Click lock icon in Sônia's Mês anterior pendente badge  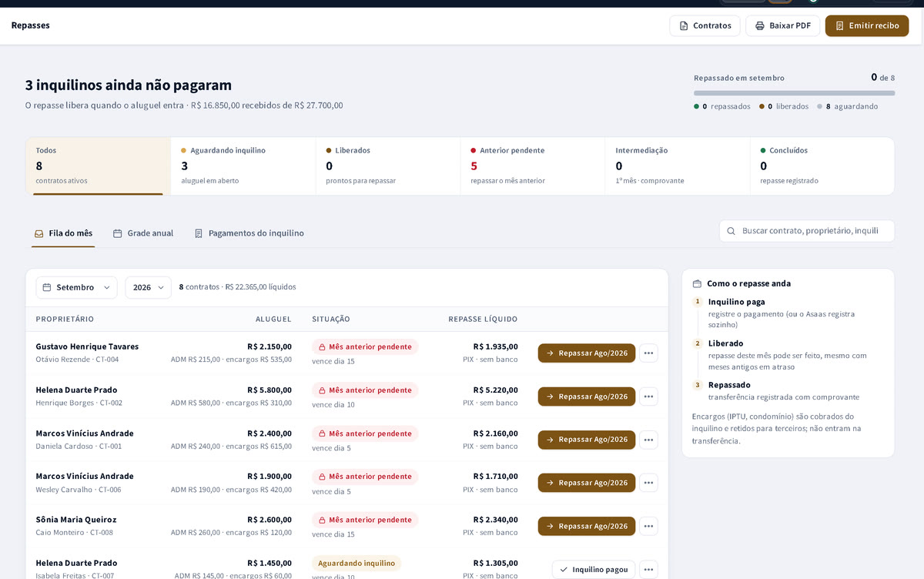322,520
